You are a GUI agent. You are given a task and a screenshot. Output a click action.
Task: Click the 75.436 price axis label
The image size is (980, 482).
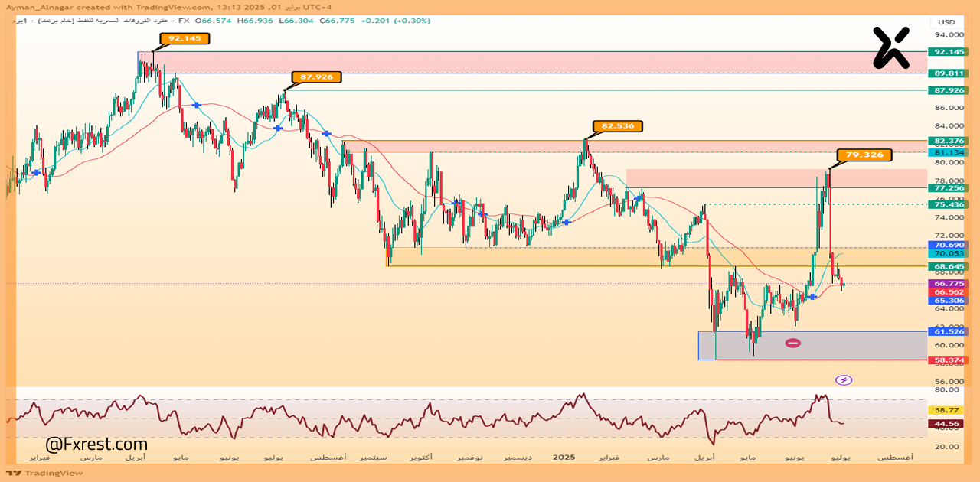[x=948, y=204]
